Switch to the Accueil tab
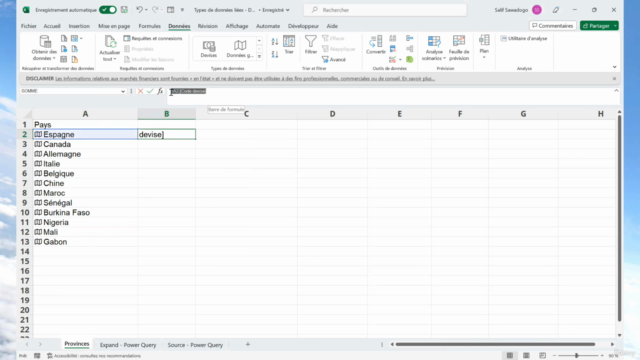The image size is (640, 360). (x=52, y=26)
